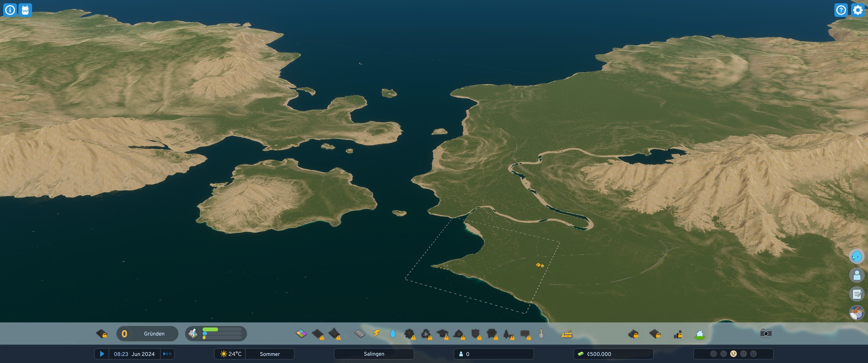Open the Water and Sewage menu

click(393, 333)
